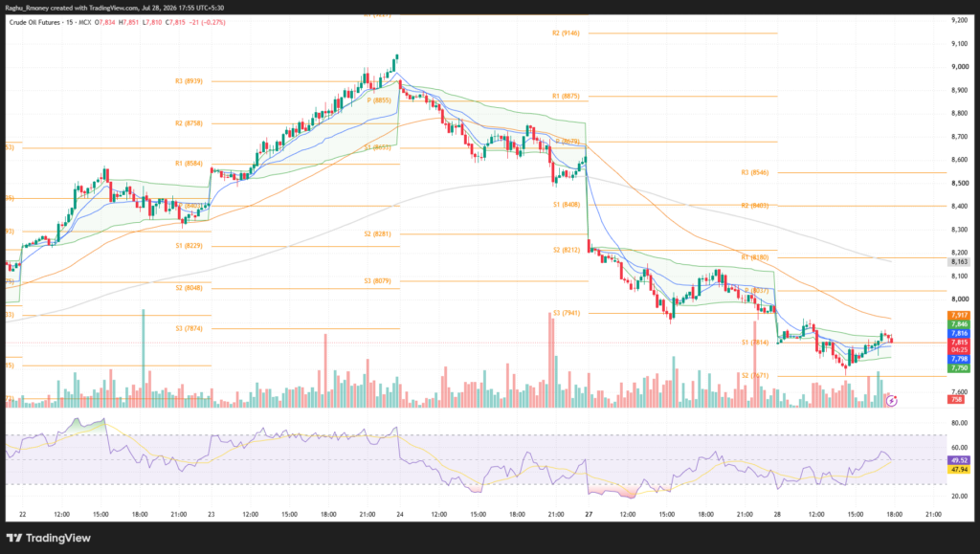Click the R3 (8939) pivot label
Screen dimensions: 980x554
point(189,81)
